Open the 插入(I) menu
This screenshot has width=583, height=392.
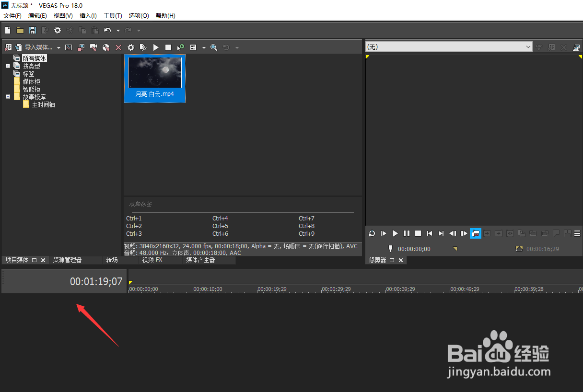point(88,15)
